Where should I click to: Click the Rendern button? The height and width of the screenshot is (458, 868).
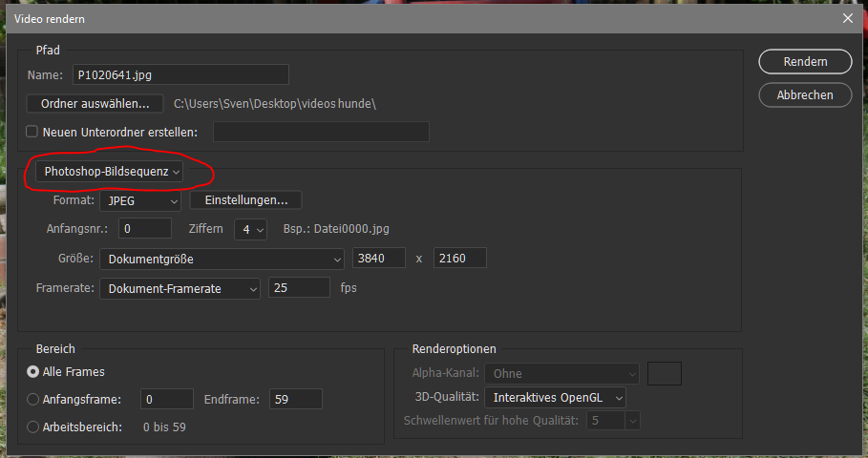(x=805, y=62)
